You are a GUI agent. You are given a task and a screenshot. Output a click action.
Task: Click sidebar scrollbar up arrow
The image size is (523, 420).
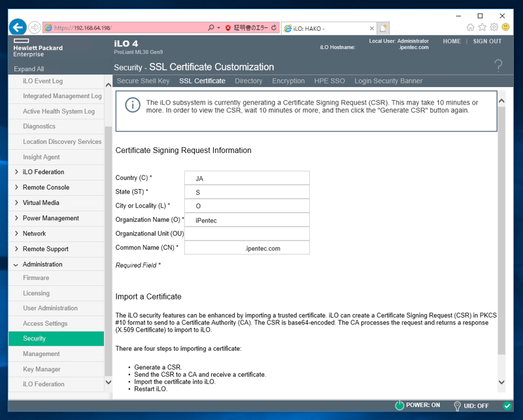pyautogui.click(x=109, y=85)
